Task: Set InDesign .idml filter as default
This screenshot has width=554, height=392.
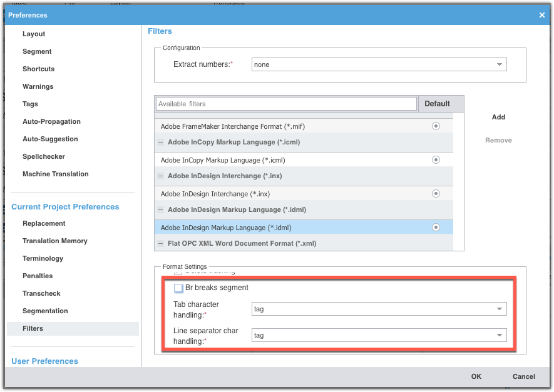Action: 436,227
